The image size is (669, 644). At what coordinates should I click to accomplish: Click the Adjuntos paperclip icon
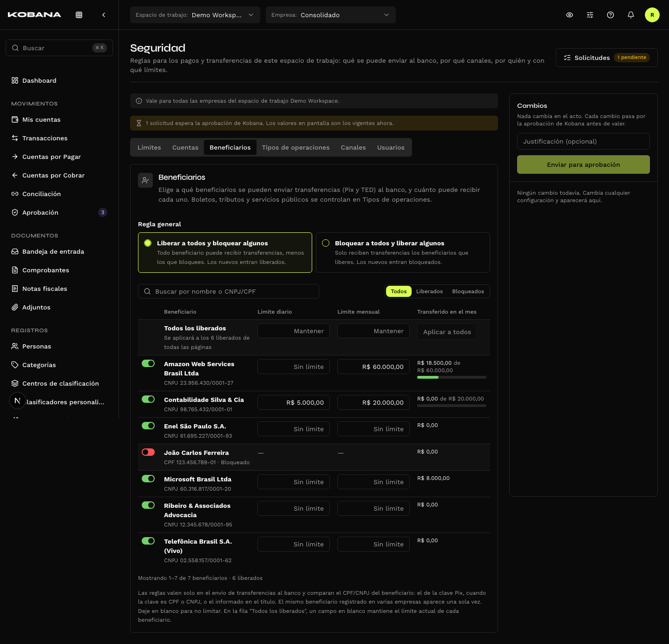click(x=15, y=307)
